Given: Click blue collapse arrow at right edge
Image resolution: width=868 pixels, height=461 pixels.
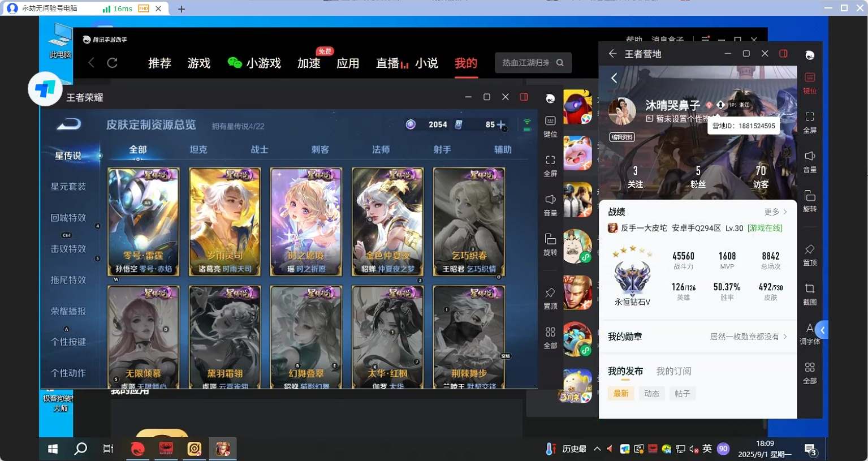Looking at the screenshot, I should pyautogui.click(x=822, y=330).
